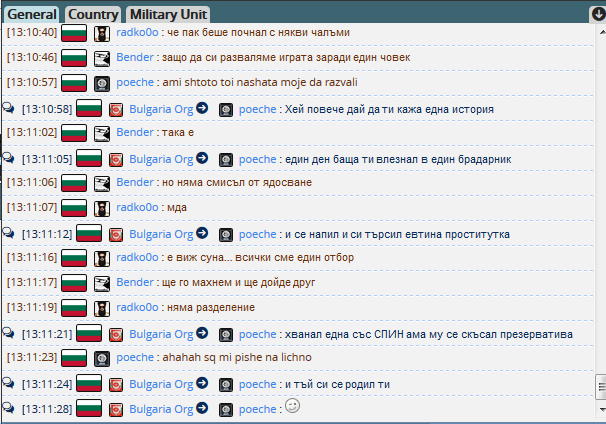Open the Military Unit chat tab
This screenshot has height=424, width=606.
(168, 14)
